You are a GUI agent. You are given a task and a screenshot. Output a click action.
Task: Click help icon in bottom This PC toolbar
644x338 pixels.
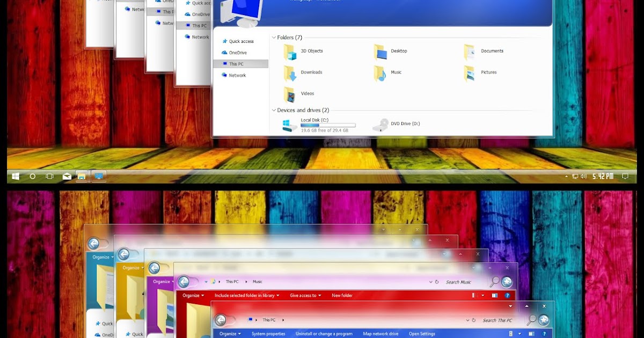(544, 334)
